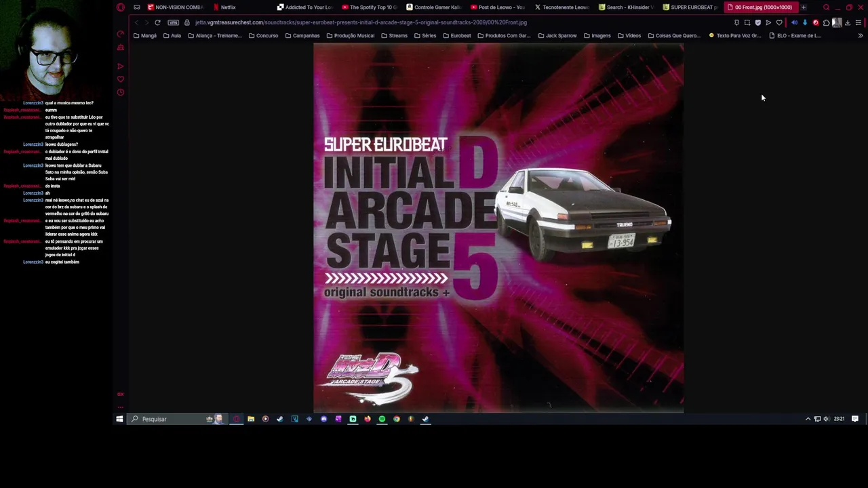Open the Campanhas bookmarks folder
Image resolution: width=868 pixels, height=488 pixels.
pos(302,36)
